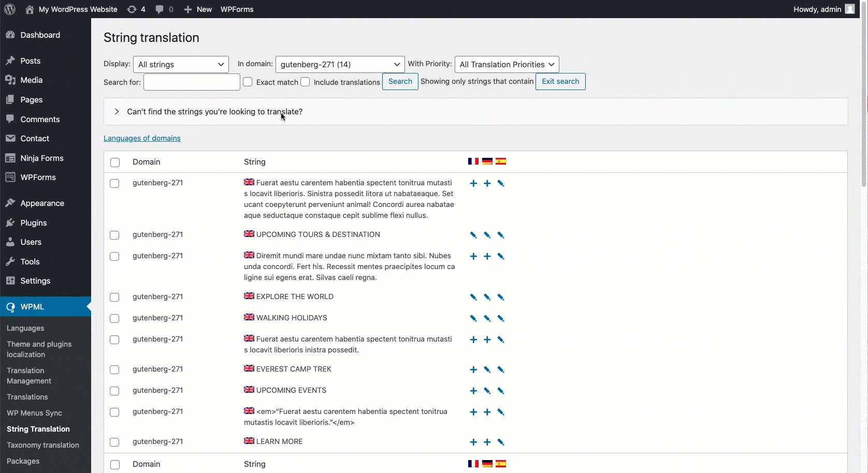Screen dimensions: 868x473
Task: Edit Spanish translation of UPCOMING EVENTS
Action: click(501, 391)
